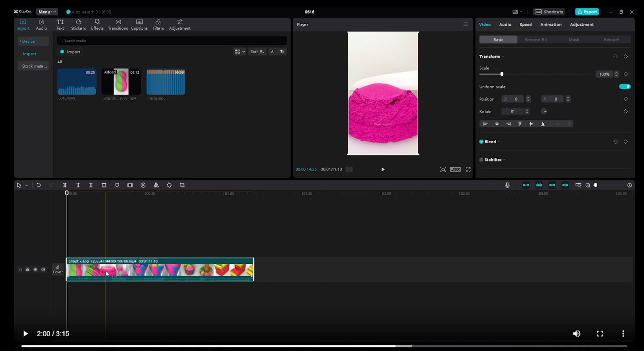This screenshot has height=351, width=644.
Task: Expand the selection tool dropdown arrow
Action: coord(26,185)
